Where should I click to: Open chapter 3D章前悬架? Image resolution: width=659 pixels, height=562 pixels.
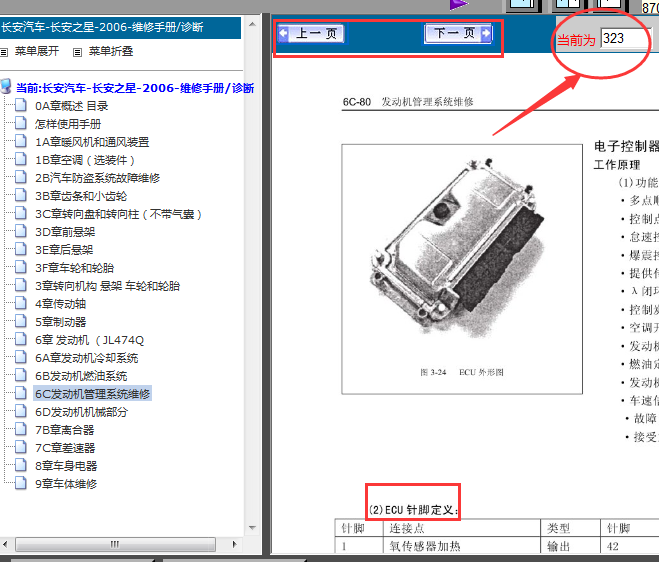click(65, 232)
